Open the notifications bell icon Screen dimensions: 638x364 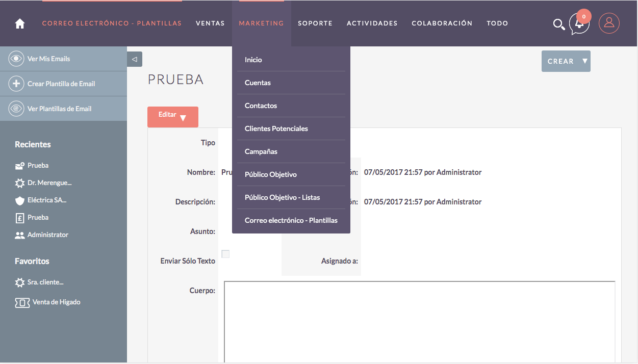coord(579,24)
